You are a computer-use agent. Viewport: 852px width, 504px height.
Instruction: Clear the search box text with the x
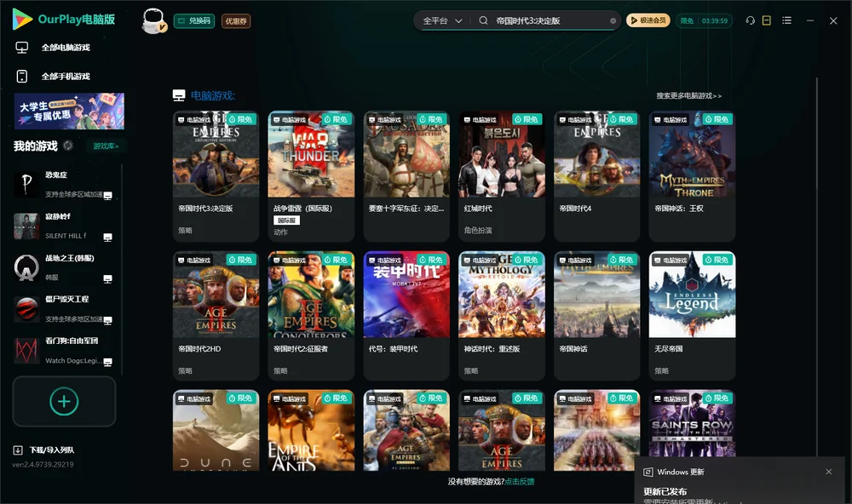pyautogui.click(x=613, y=20)
